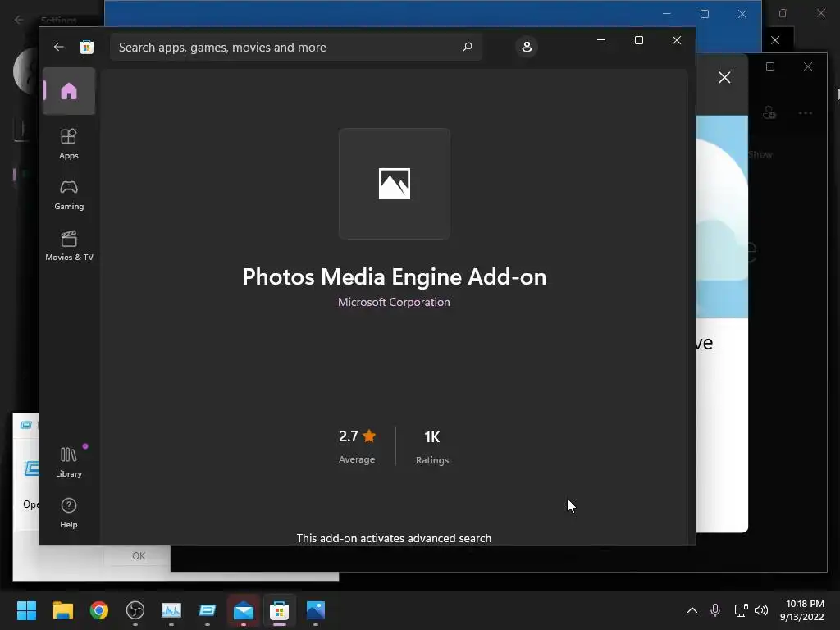
Task: Open the Help section
Action: pos(69,513)
